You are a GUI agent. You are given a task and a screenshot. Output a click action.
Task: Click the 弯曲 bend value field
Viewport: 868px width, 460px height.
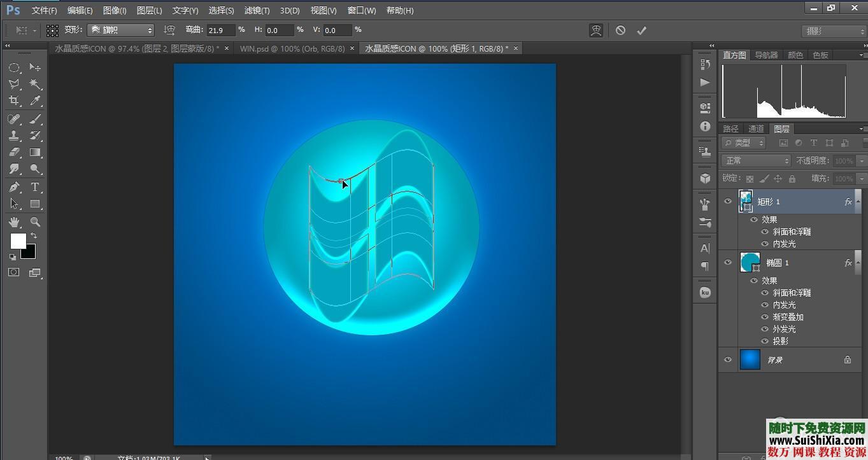[x=220, y=30]
